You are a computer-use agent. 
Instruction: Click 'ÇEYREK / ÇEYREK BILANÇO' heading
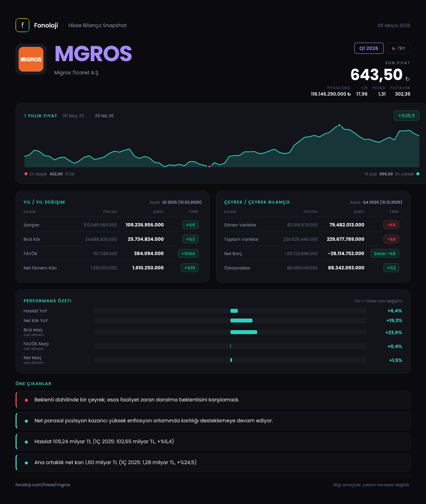(257, 202)
